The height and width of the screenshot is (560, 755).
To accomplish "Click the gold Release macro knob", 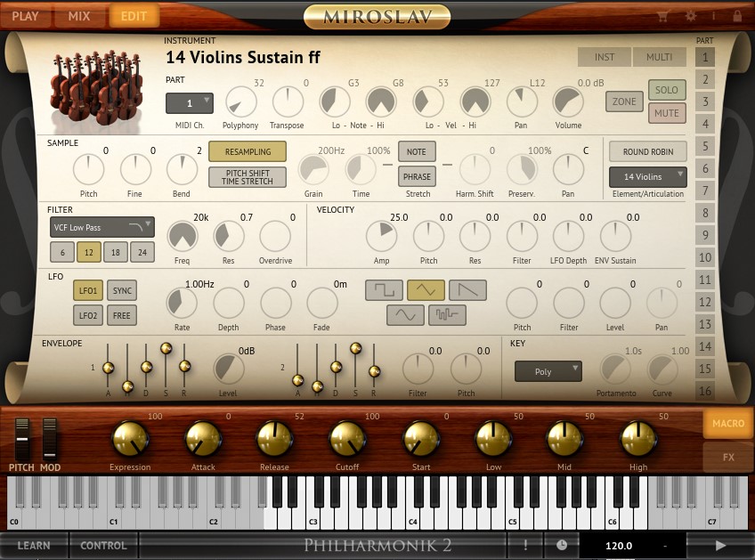I will click(274, 439).
